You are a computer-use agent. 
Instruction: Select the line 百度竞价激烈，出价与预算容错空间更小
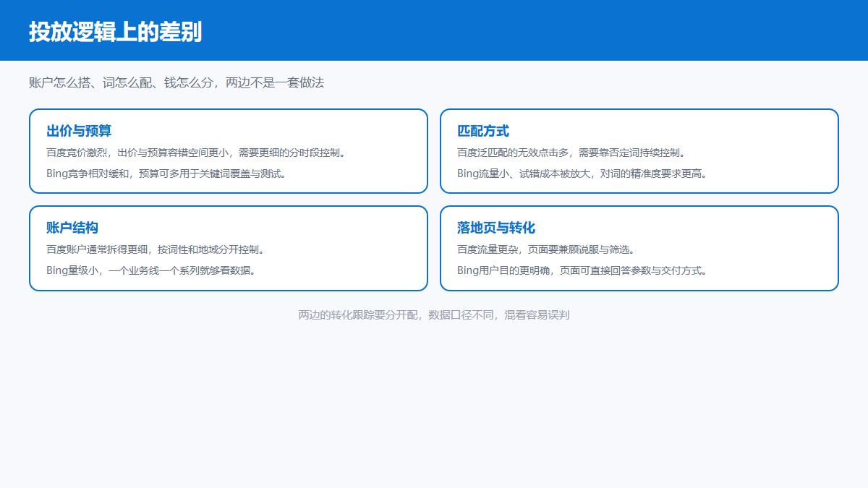pyautogui.click(x=196, y=153)
